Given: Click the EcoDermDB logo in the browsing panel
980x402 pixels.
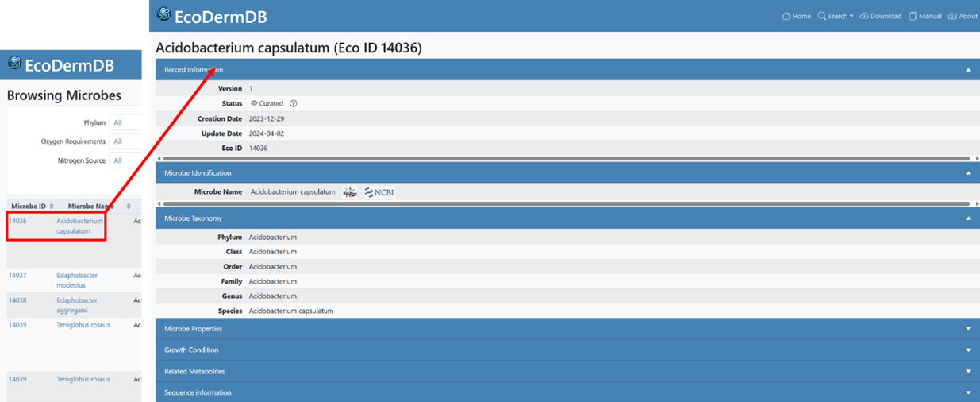Looking at the screenshot, I should pyautogui.click(x=60, y=66).
